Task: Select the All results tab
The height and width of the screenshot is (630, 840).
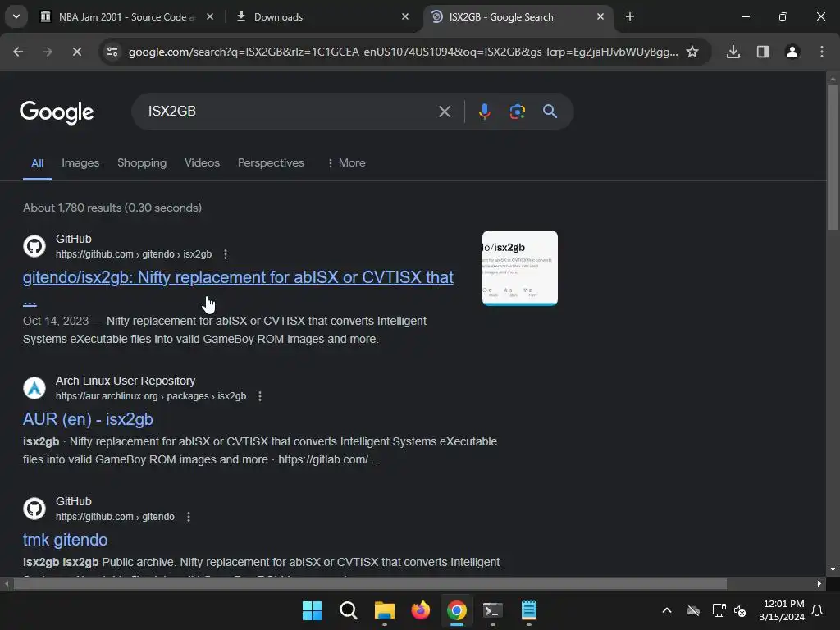Action: pos(37,163)
